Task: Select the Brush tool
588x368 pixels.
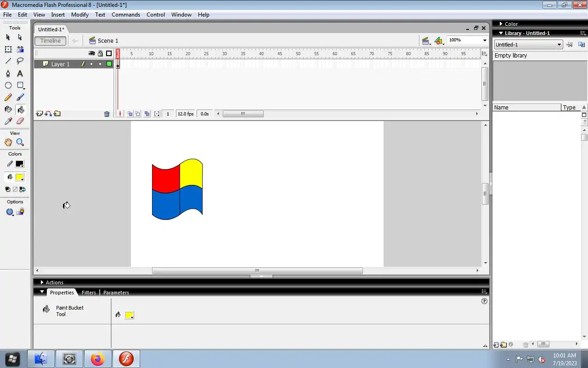Action: coord(20,98)
